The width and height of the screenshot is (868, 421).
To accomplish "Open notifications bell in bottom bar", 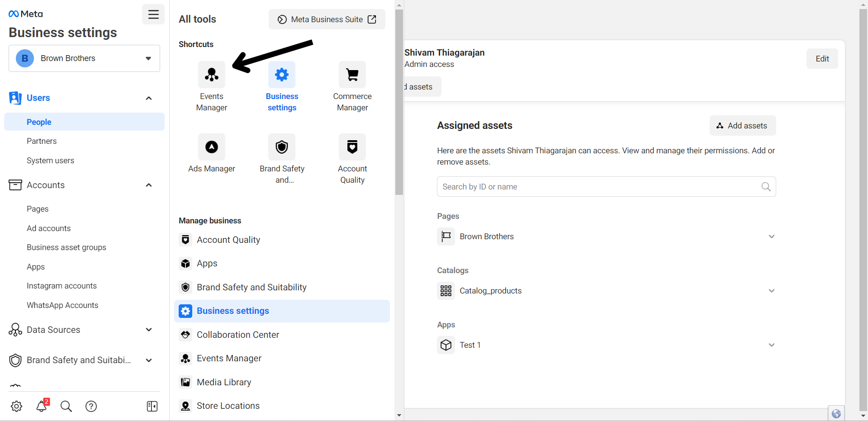I will click(42, 406).
